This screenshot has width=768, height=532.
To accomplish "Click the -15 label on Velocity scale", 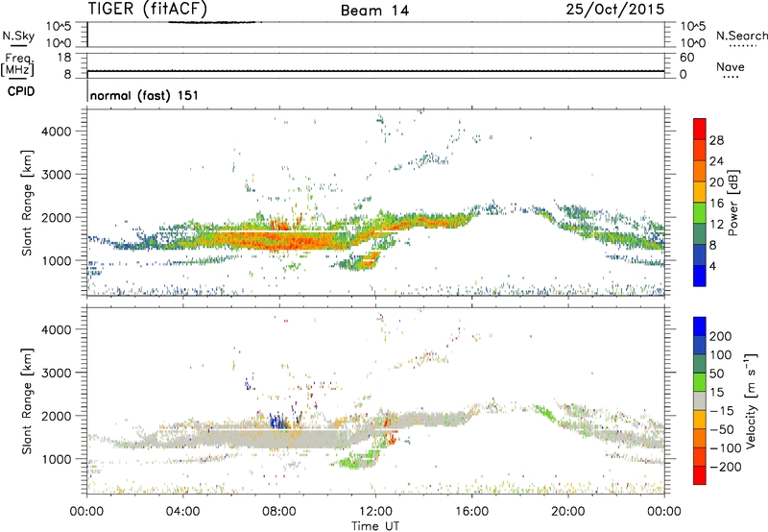I will (x=722, y=410).
